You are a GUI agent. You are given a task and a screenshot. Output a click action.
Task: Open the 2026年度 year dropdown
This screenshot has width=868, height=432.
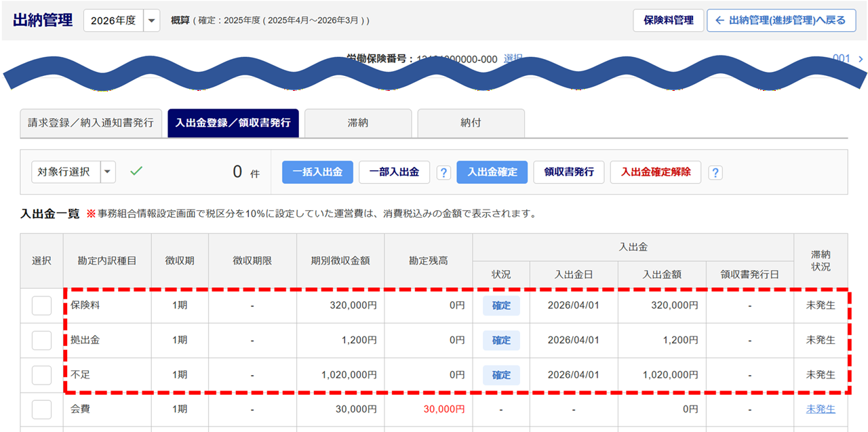153,20
